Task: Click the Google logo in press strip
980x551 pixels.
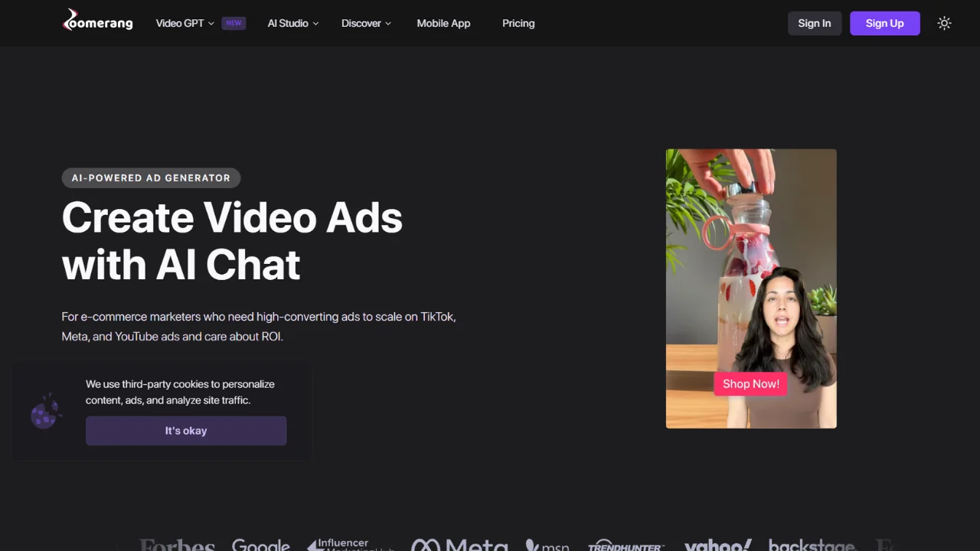Action: [x=261, y=544]
